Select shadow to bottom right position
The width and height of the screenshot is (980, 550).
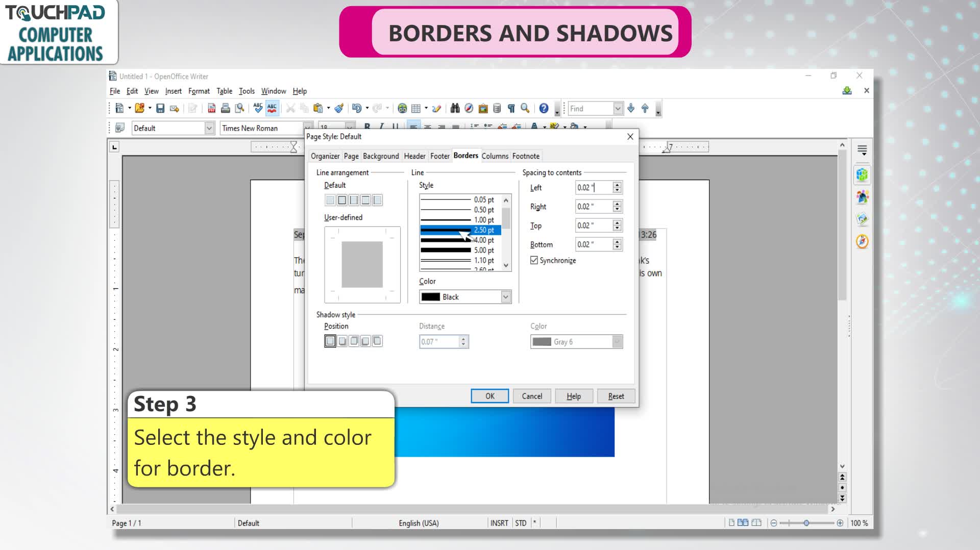342,341
